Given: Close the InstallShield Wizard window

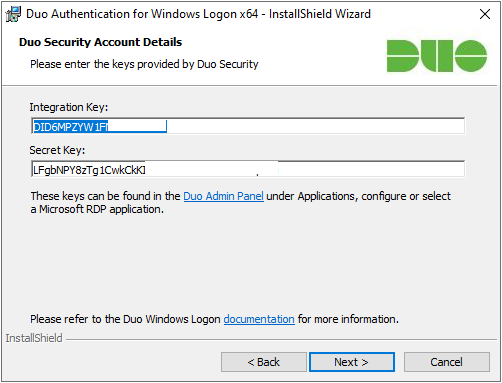Looking at the screenshot, I should coord(485,14).
